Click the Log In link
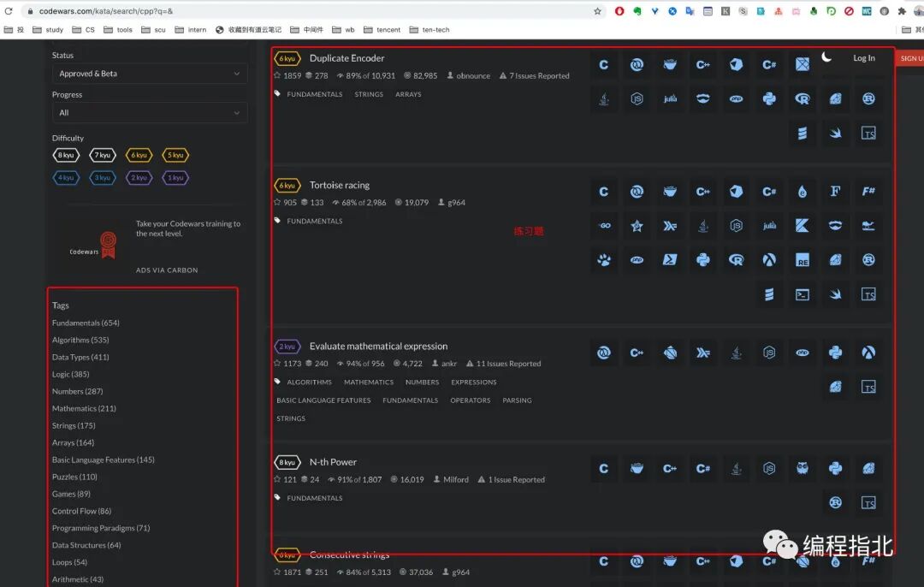The width and height of the screenshot is (924, 587). (864, 58)
